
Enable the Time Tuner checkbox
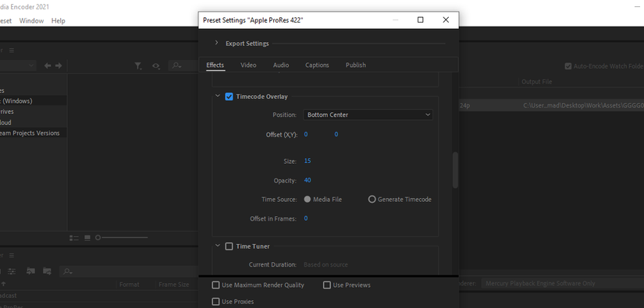229,246
